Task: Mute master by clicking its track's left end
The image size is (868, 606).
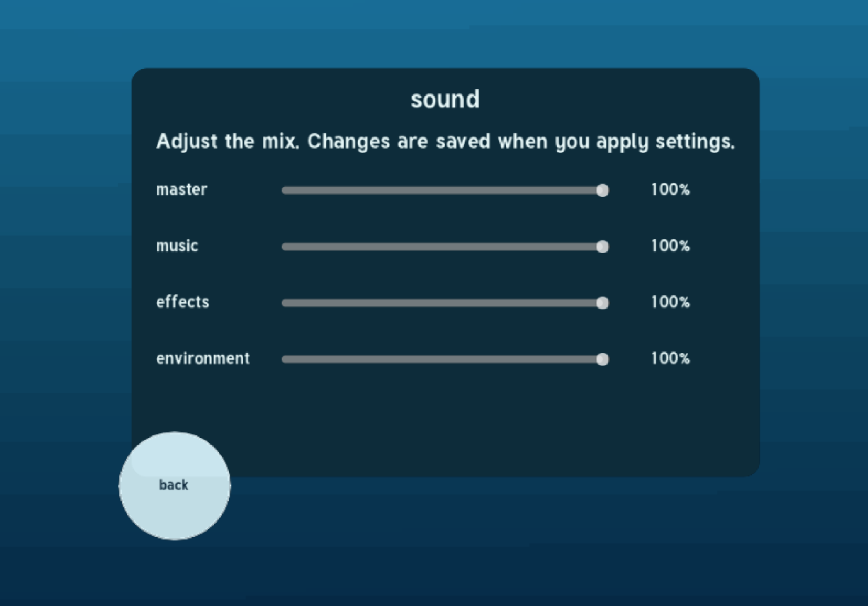Action: point(284,190)
